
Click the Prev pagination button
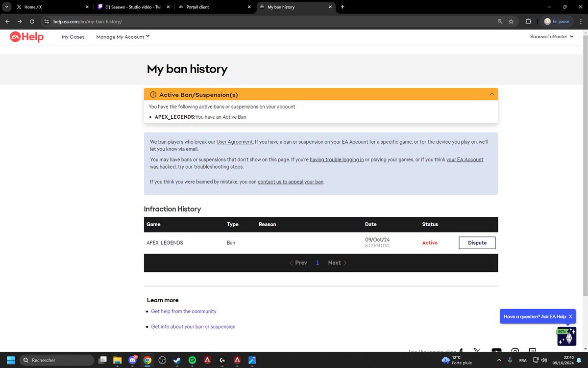(298, 263)
